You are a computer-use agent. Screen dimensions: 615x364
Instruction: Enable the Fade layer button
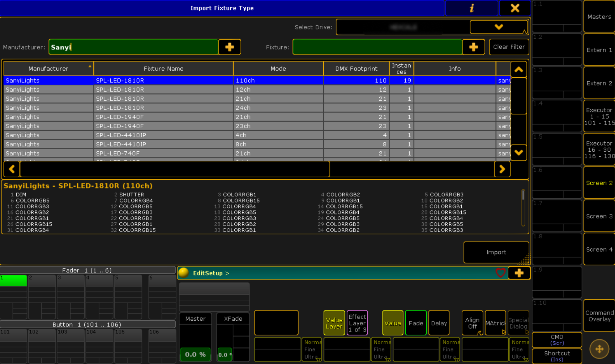pos(416,323)
